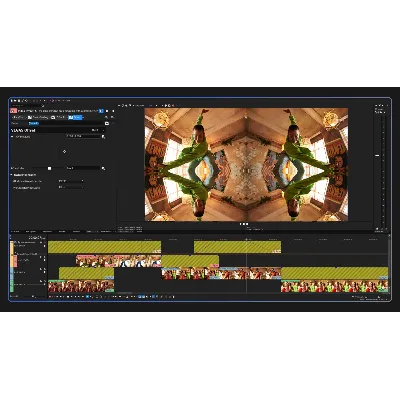This screenshot has width=400, height=400.
Task: Open the animation icon beside the angle value field
Action: [x=103, y=168]
